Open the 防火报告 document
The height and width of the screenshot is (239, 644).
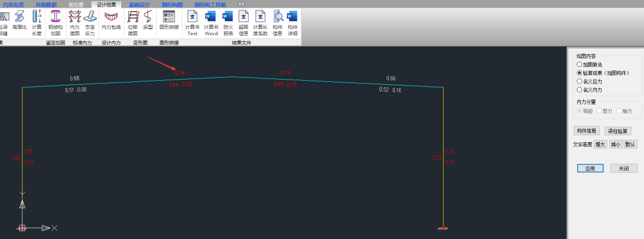coord(228,23)
